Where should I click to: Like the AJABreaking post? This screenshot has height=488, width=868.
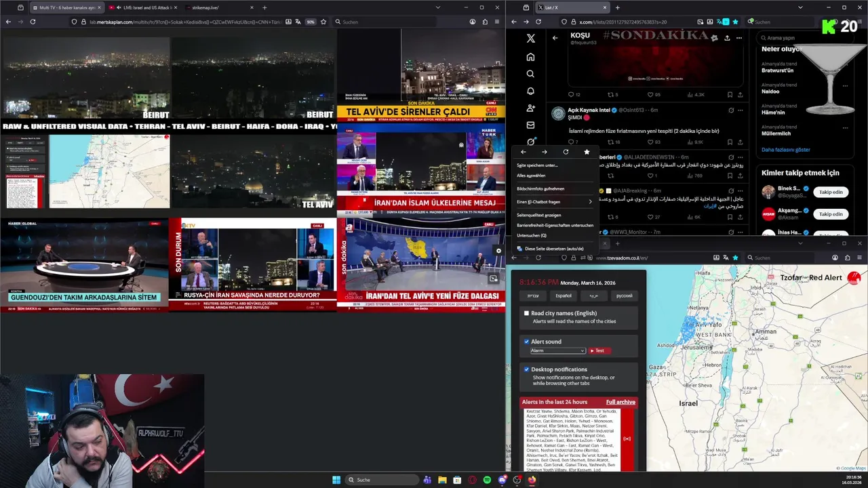[x=650, y=217]
